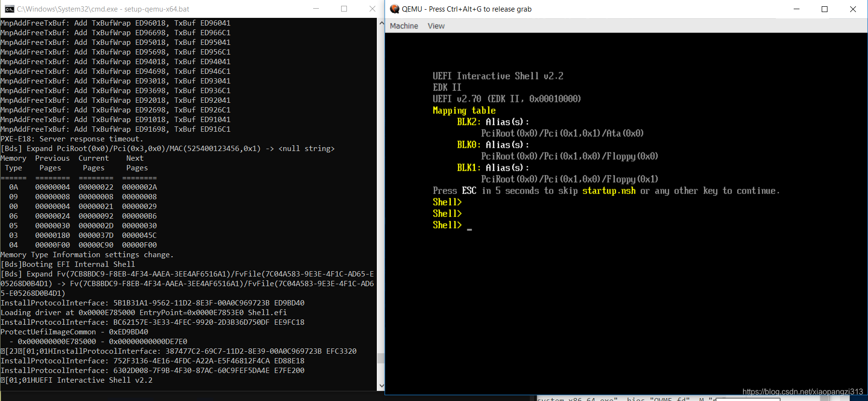Click cmd scrollbar down arrow

point(381,386)
